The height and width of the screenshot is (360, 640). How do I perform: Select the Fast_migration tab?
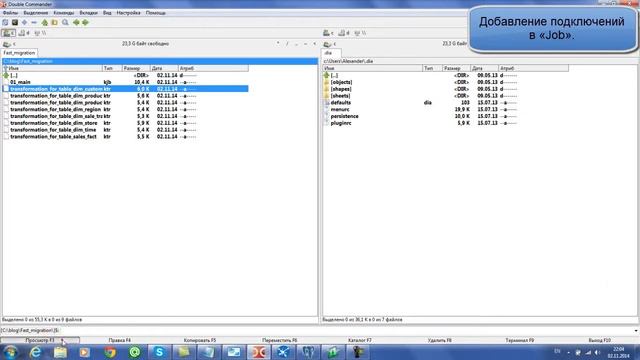pos(19,53)
